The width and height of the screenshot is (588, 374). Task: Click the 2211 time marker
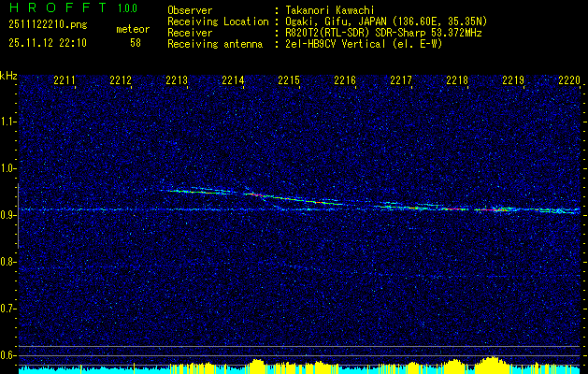[65, 79]
